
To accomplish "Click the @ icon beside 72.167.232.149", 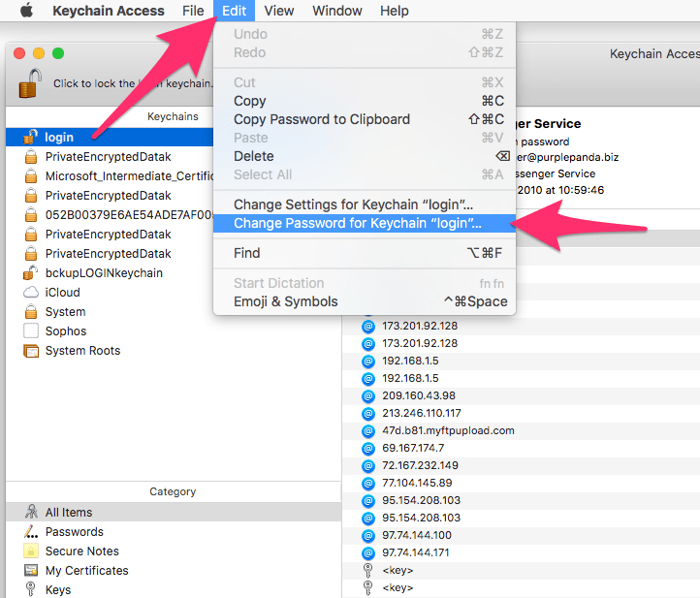I will [x=367, y=465].
